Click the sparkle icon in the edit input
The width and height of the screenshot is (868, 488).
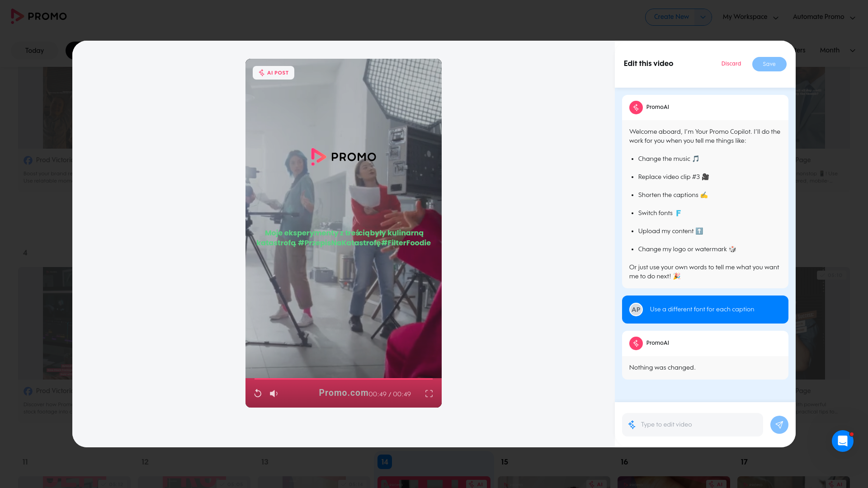(632, 425)
